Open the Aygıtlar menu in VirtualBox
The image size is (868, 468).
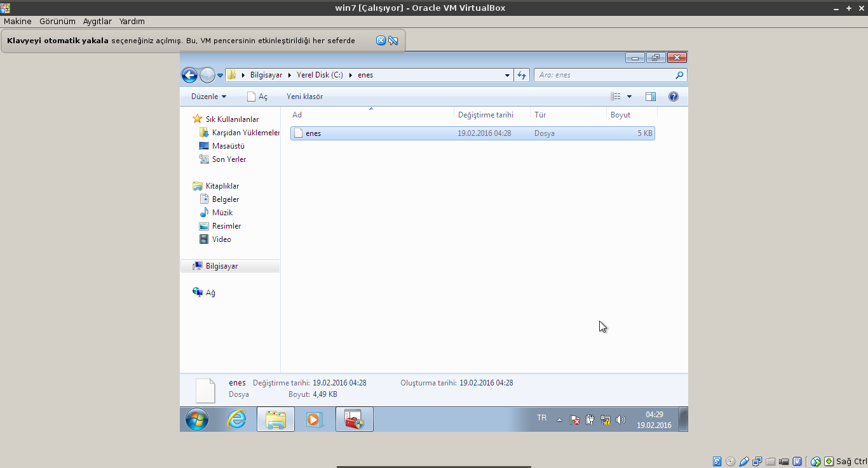[97, 21]
